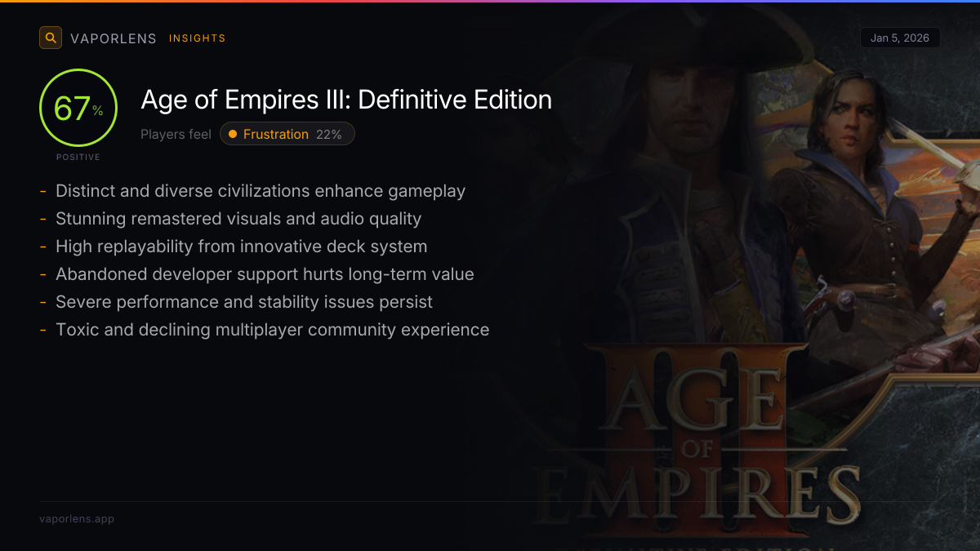Viewport: 980px width, 551px height.
Task: Click the orange dot beside Frustration
Action: pyautogui.click(x=234, y=134)
